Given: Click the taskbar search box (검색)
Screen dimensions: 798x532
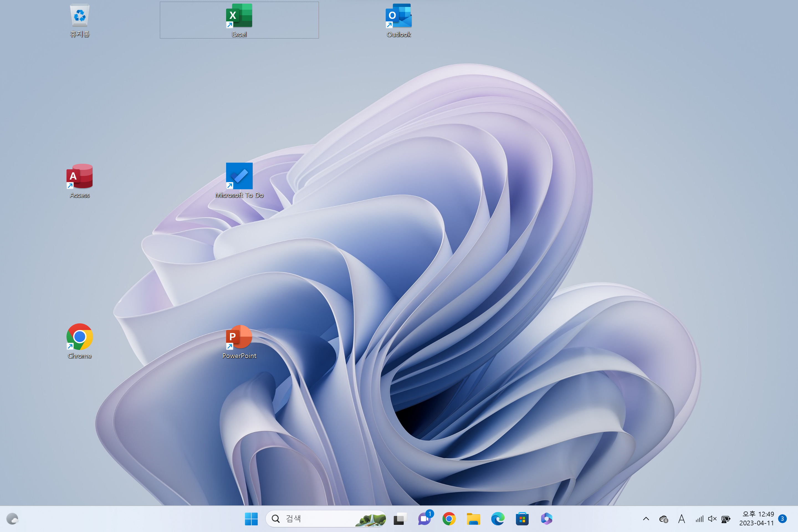Looking at the screenshot, I should [x=316, y=519].
